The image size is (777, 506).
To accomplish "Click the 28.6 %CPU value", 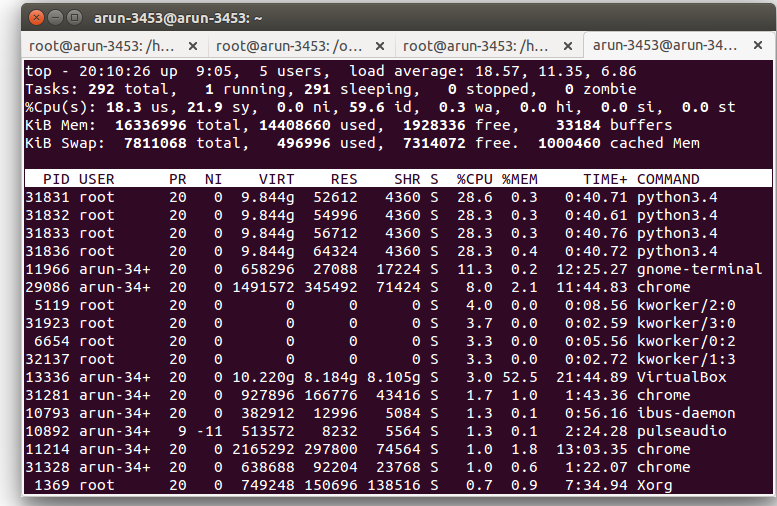I will [475, 197].
